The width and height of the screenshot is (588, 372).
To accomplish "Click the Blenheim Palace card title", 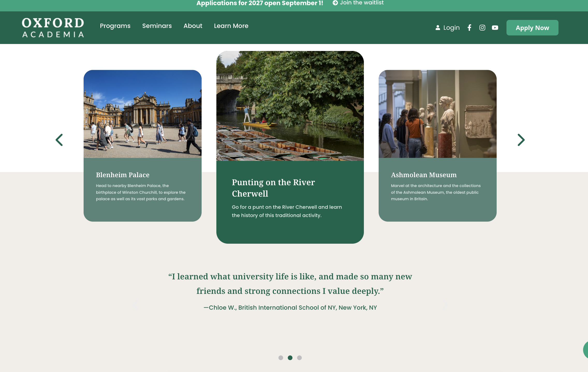I will pos(123,175).
